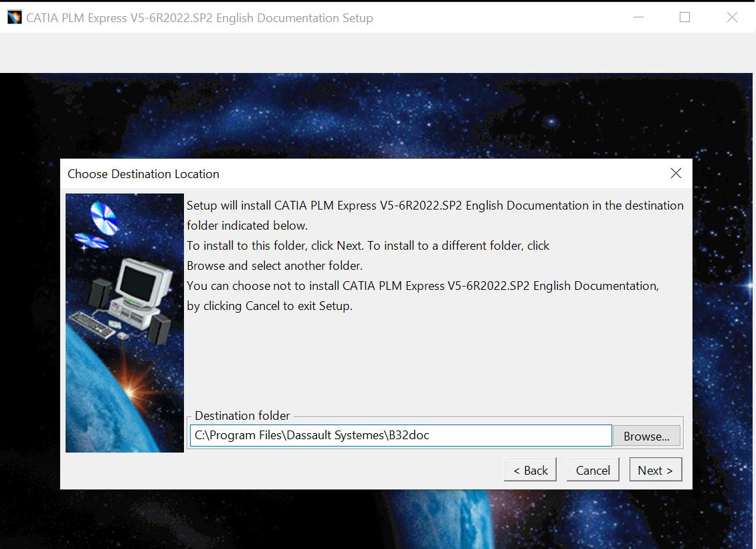
Task: Click the CATIA setup title bar icon
Action: click(x=15, y=17)
